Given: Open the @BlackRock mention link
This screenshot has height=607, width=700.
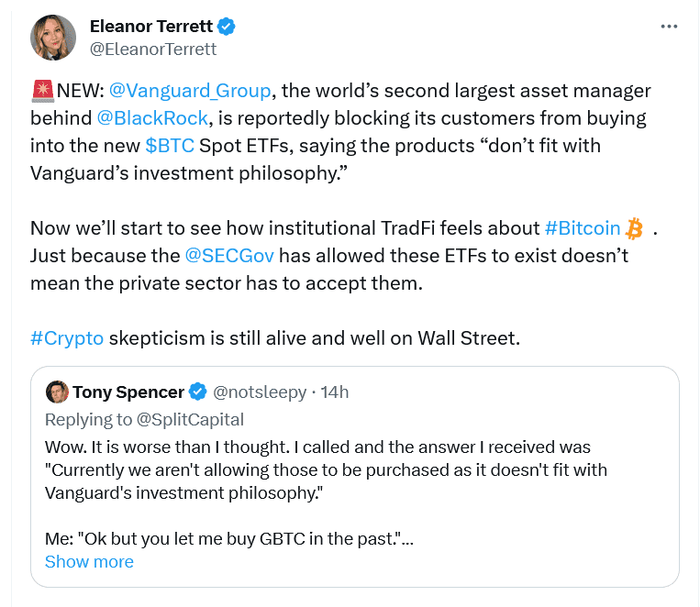Looking at the screenshot, I should (x=155, y=118).
